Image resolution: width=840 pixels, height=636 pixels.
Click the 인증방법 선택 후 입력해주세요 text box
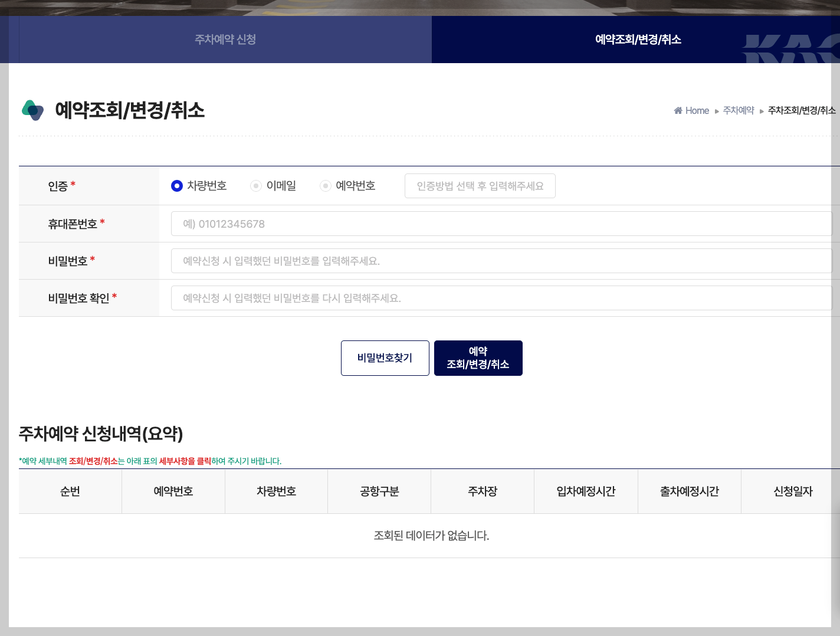pyautogui.click(x=480, y=186)
